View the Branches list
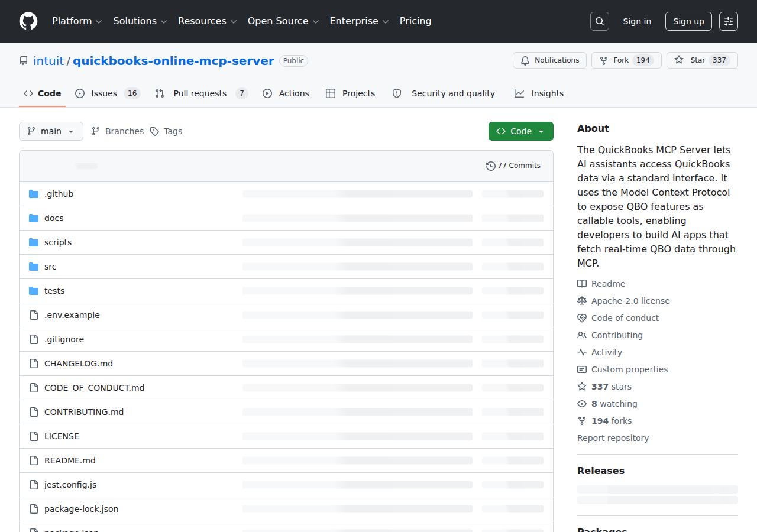The width and height of the screenshot is (757, 532). [118, 131]
